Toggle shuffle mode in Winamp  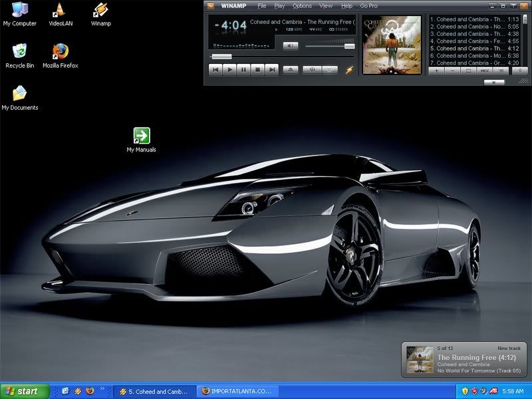pos(311,69)
